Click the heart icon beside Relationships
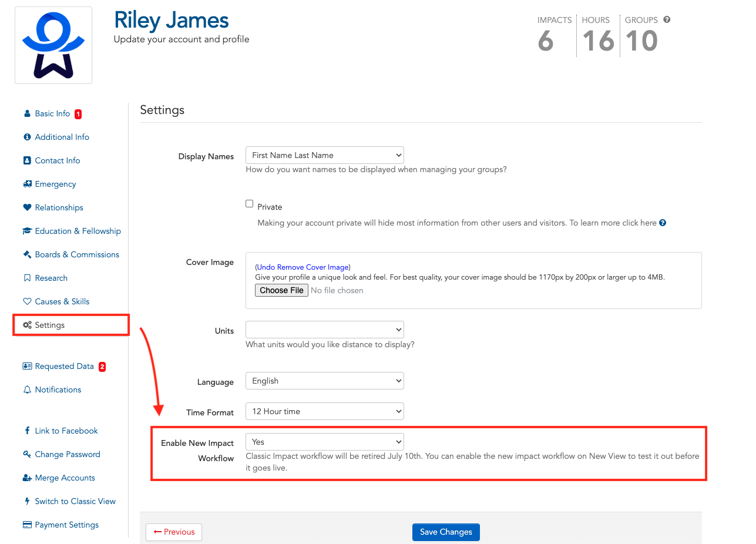The width and height of the screenshot is (756, 544). coord(27,207)
